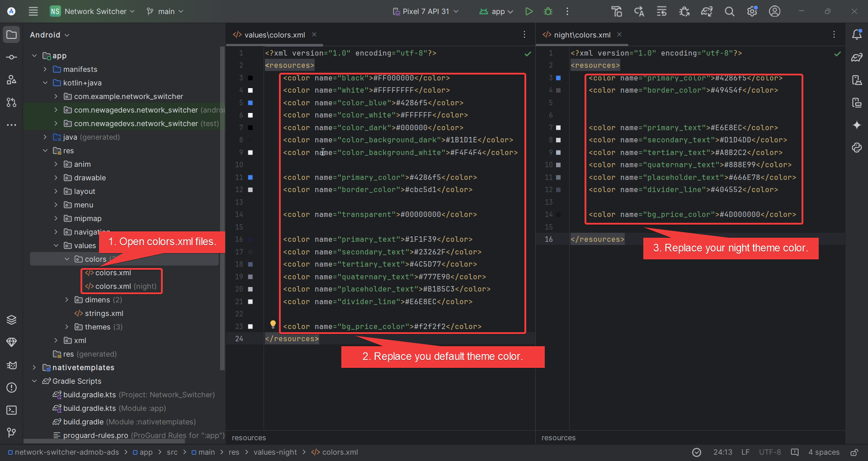Screen dimensions: 868x461
Task: Open the App Quality Insights gem icon
Action: 11,342
